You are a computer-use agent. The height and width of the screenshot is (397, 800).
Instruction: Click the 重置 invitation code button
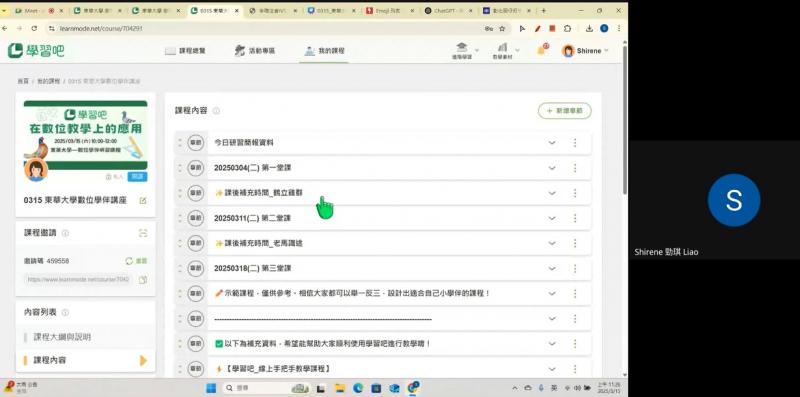tap(136, 261)
